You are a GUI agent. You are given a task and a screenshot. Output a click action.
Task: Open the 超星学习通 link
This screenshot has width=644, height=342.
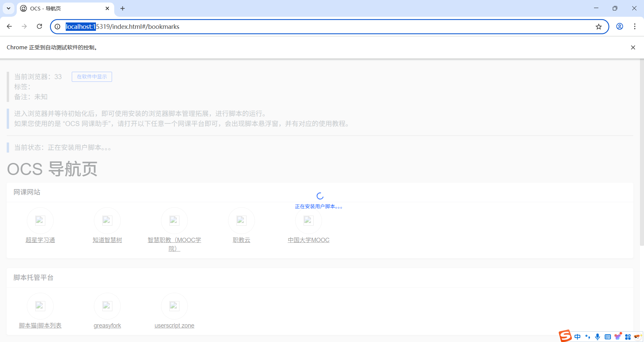[x=40, y=240]
